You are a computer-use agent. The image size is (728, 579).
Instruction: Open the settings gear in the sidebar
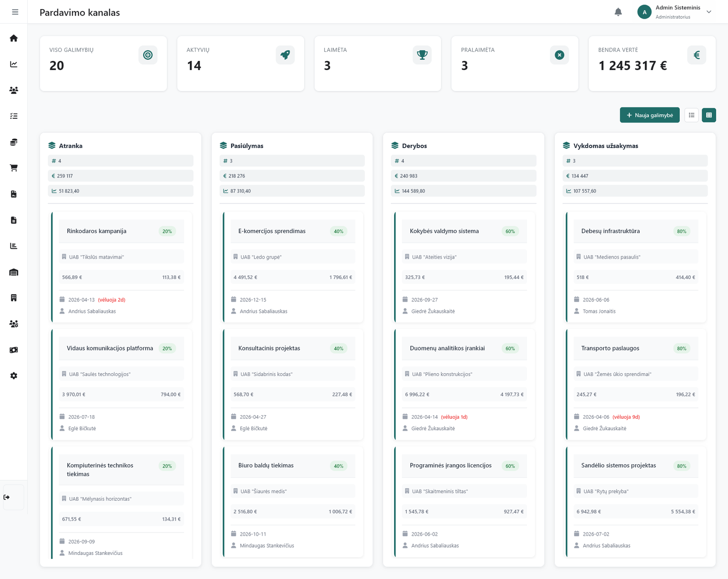14,376
